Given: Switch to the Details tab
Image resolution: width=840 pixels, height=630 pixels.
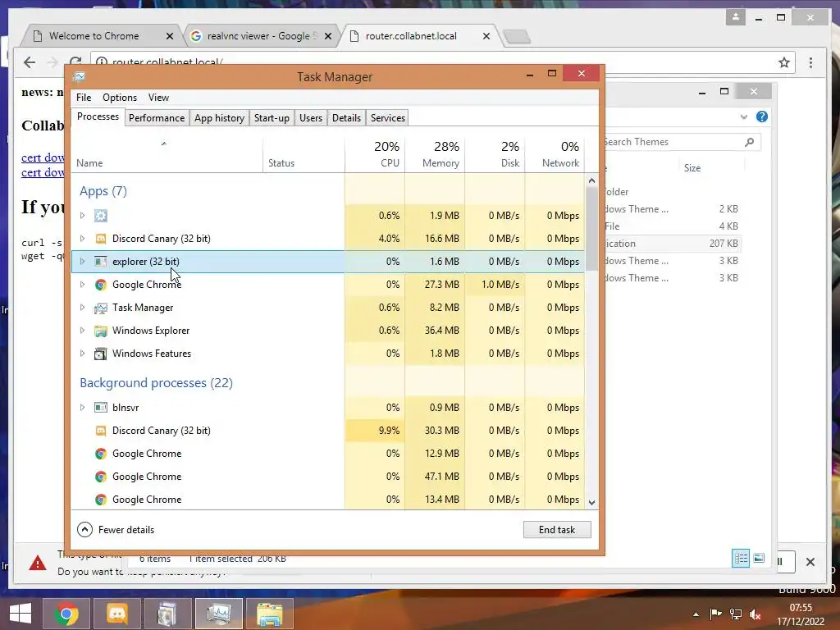Looking at the screenshot, I should pos(346,118).
